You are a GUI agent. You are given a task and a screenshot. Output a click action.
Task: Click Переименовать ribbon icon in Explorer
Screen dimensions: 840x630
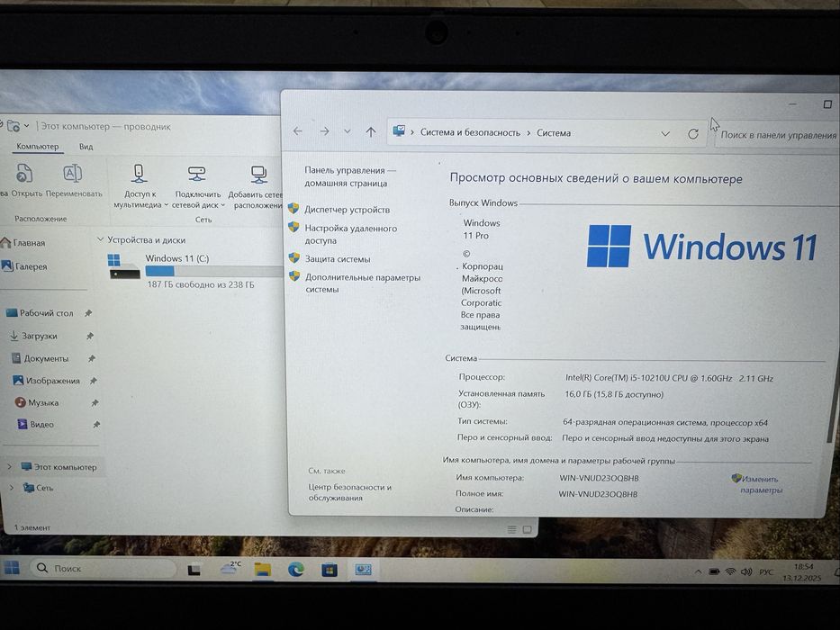coord(74,181)
